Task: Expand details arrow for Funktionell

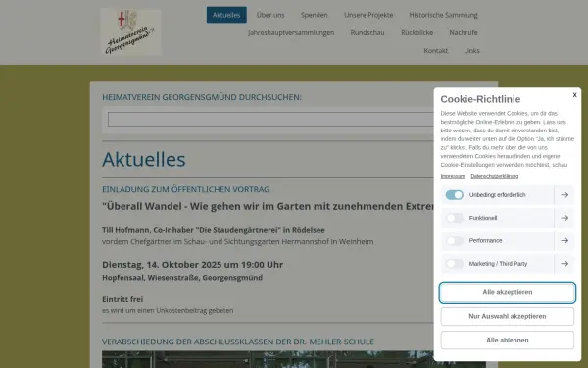Action: click(x=564, y=218)
